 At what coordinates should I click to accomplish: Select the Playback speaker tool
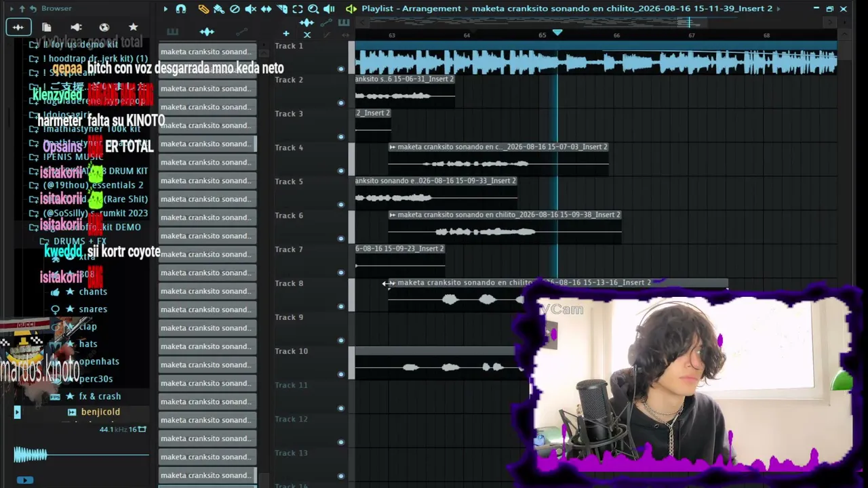[x=329, y=9]
